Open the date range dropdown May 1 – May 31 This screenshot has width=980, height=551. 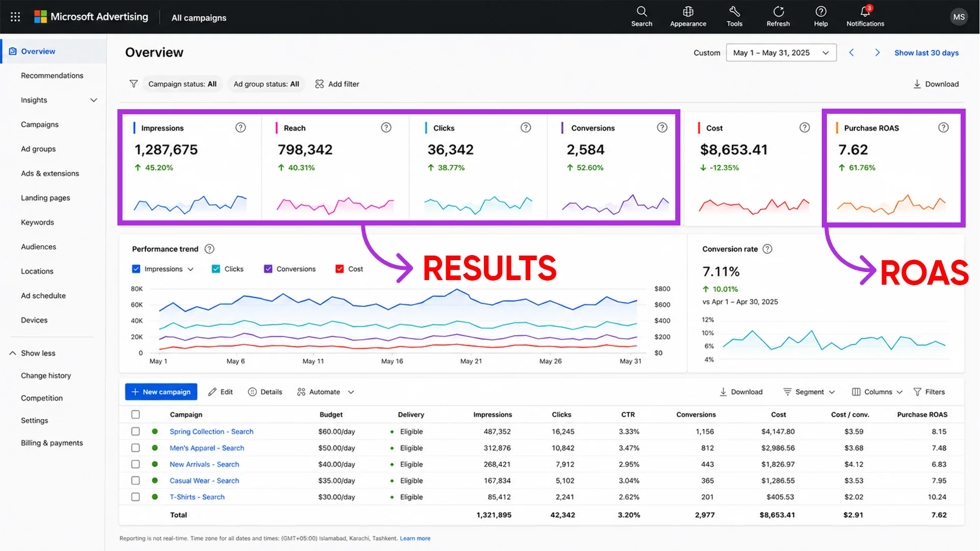pos(781,53)
